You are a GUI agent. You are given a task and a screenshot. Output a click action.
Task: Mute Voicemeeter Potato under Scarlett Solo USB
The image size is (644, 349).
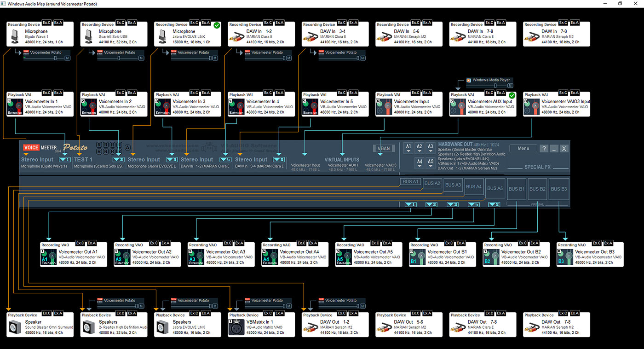tap(141, 58)
